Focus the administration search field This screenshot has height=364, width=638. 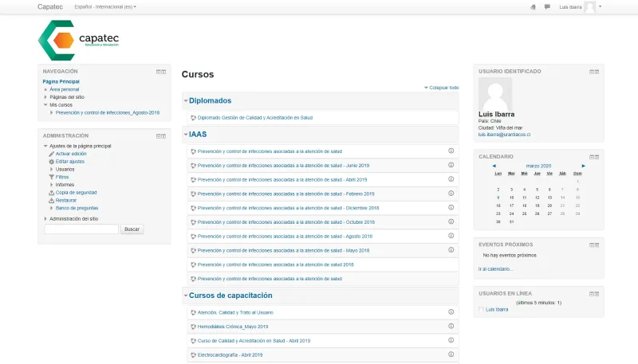pos(82,229)
